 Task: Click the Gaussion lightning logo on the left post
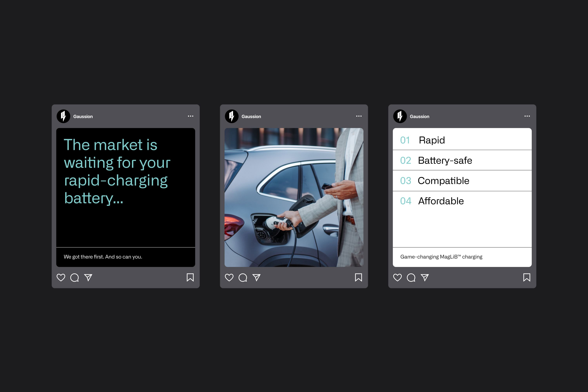tap(64, 116)
